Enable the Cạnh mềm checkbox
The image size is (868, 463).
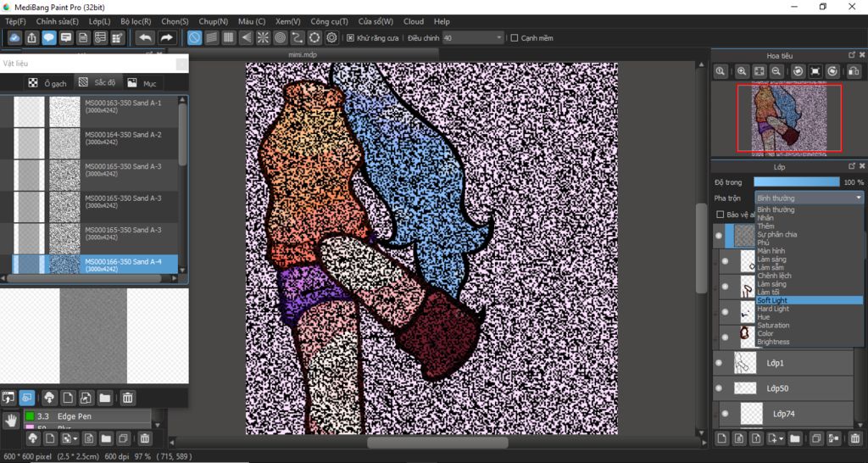515,38
